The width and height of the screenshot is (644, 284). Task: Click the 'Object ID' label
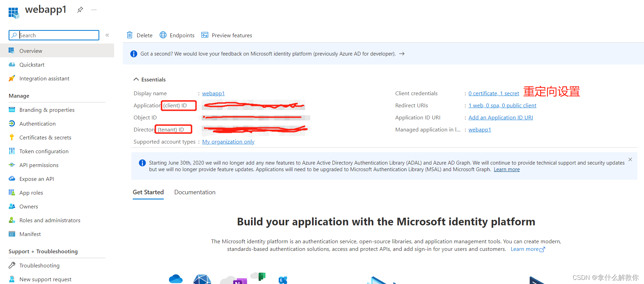click(x=145, y=117)
